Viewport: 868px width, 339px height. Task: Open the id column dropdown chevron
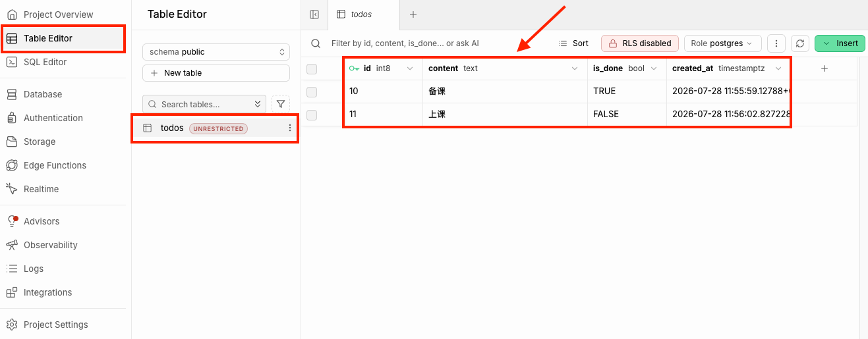tap(410, 68)
